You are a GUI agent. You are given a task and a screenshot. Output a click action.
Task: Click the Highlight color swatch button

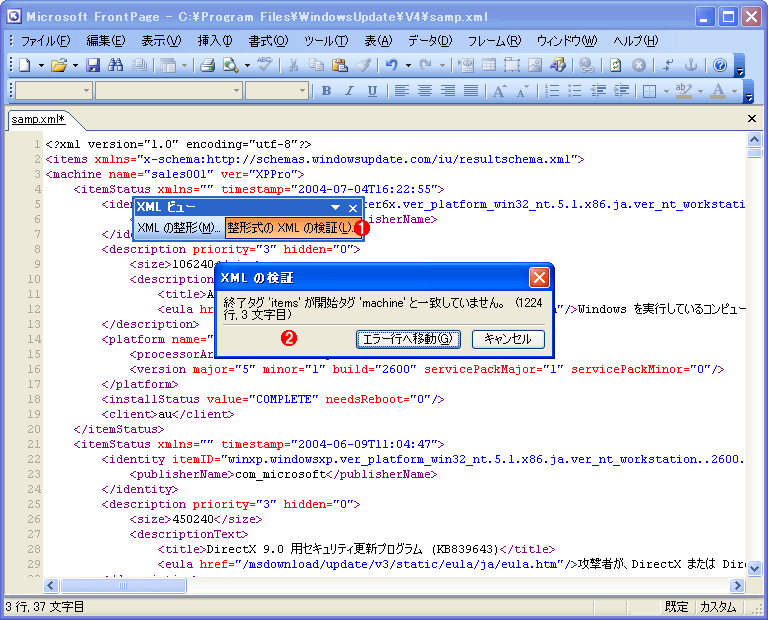pyautogui.click(x=684, y=91)
